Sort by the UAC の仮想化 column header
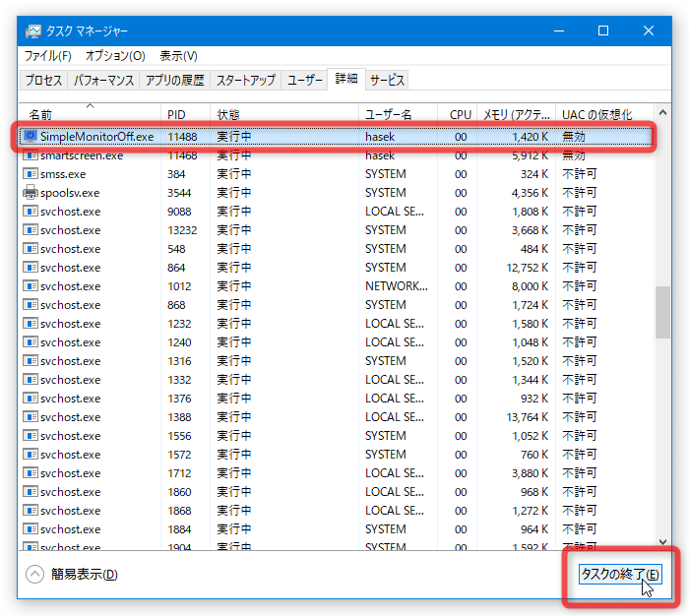The width and height of the screenshot is (689, 616). click(x=604, y=114)
